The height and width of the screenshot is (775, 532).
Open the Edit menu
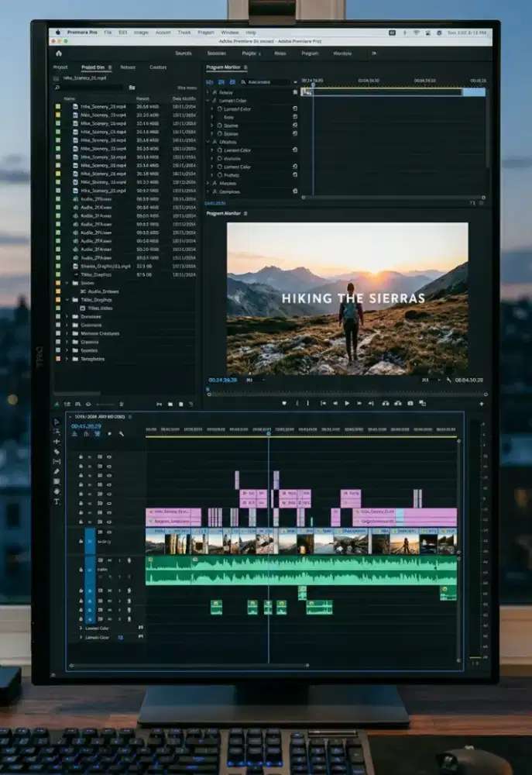point(123,33)
